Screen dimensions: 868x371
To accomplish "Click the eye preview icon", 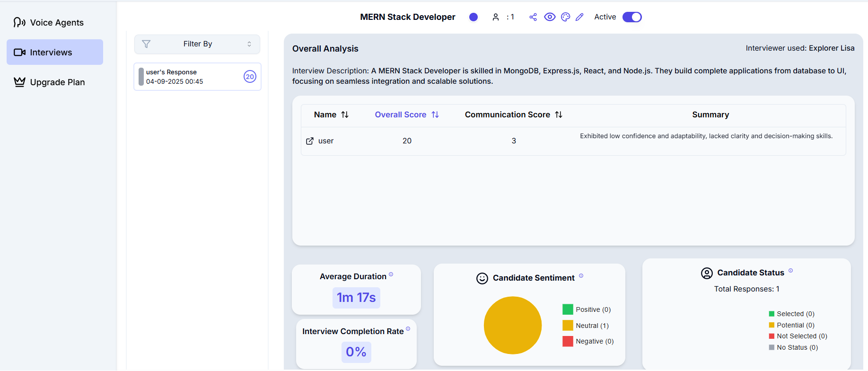I will pos(549,17).
